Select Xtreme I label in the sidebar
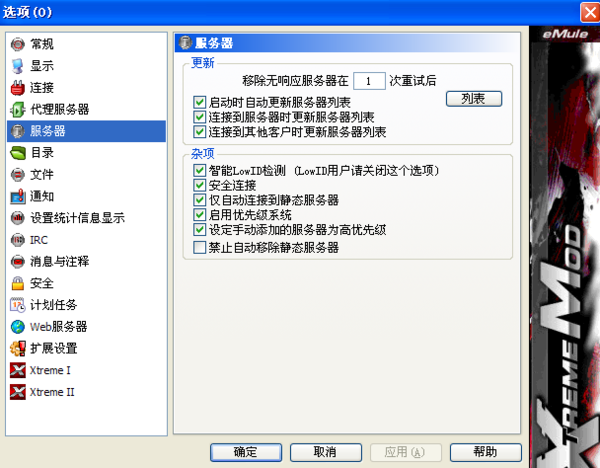The width and height of the screenshot is (600, 468). (x=50, y=370)
